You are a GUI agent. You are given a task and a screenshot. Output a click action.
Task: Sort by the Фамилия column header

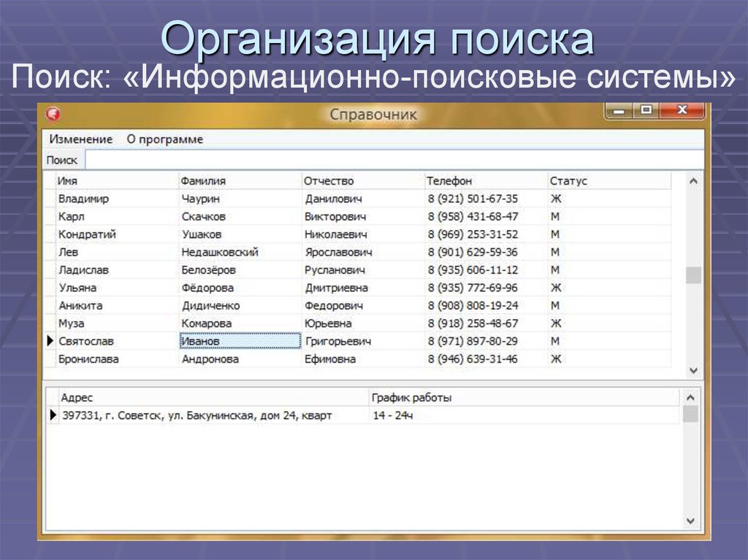[x=240, y=181]
